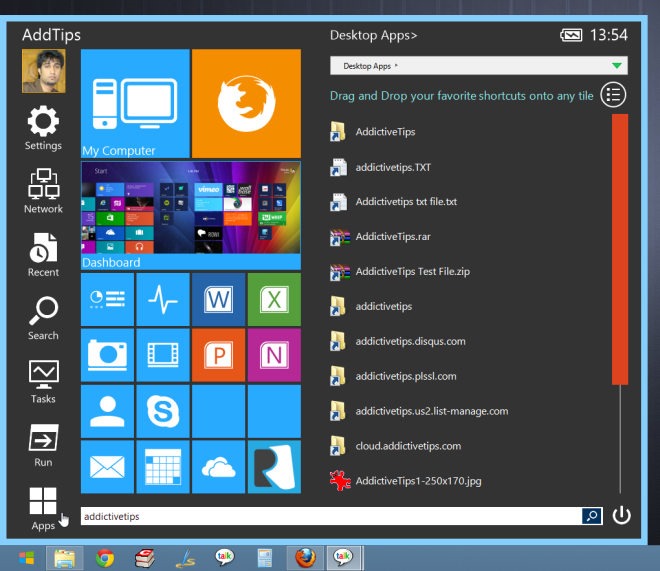
Task: Click the user profile picture
Action: 44,71
